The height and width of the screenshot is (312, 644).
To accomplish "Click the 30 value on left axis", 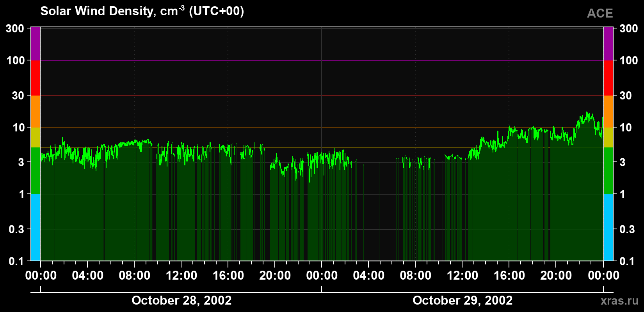I will click(x=18, y=96).
